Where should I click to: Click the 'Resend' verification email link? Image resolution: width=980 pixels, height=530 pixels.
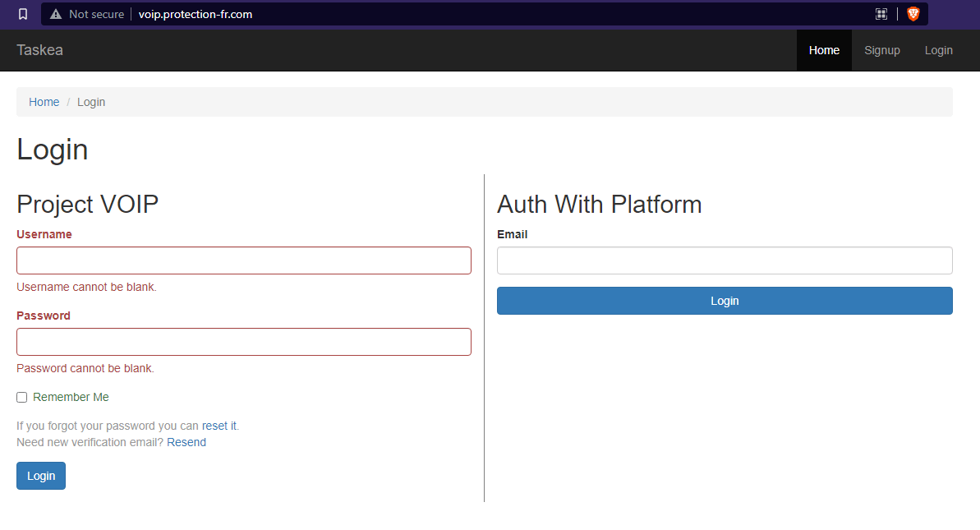(186, 442)
